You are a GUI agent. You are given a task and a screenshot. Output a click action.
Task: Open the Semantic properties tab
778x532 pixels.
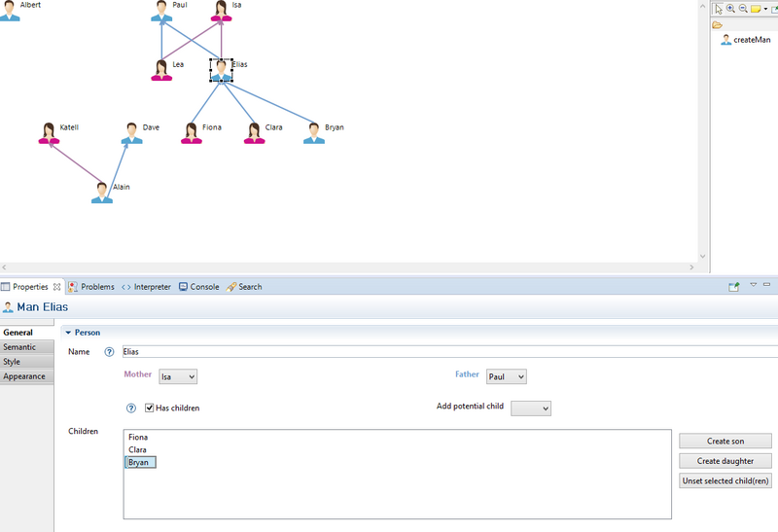point(27,347)
